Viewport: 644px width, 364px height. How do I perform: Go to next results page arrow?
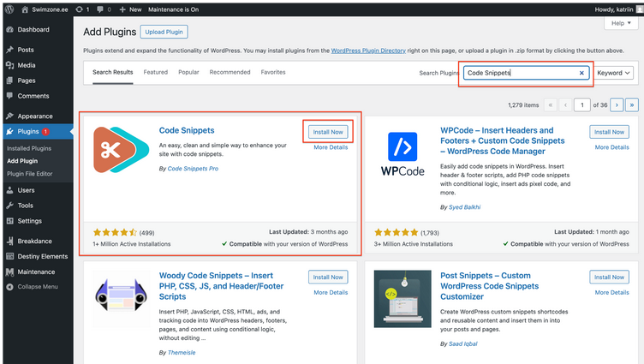click(x=617, y=105)
